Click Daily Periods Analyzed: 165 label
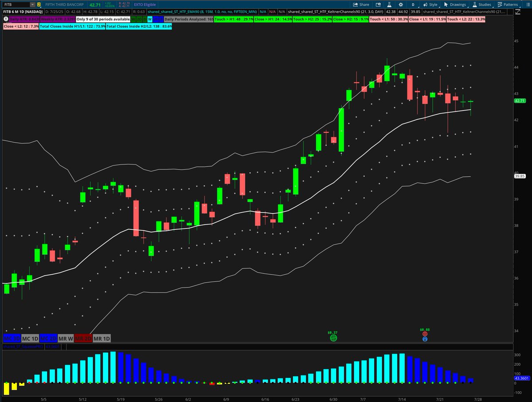 coord(189,19)
